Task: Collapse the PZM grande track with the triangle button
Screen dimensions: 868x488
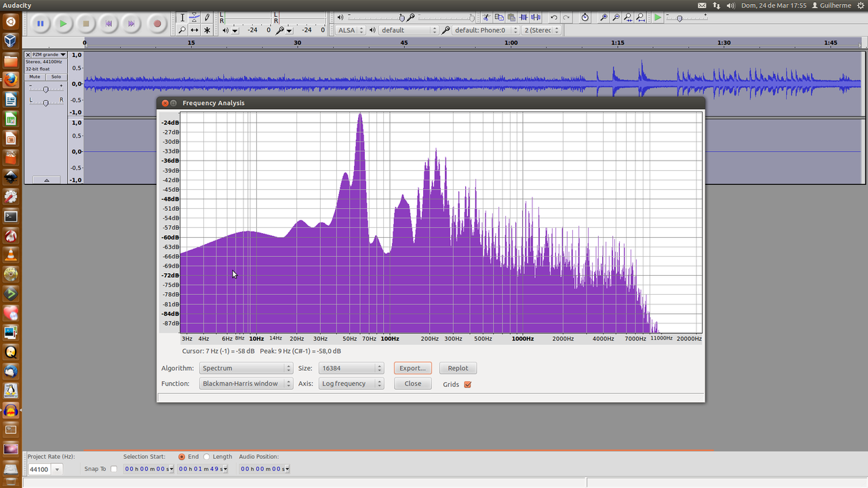Action: [46, 180]
